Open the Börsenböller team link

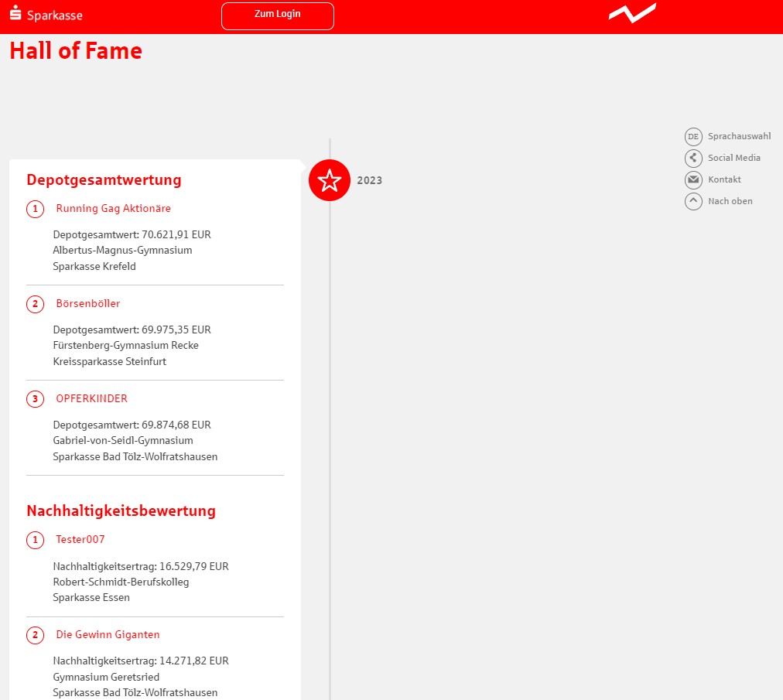[x=88, y=304]
